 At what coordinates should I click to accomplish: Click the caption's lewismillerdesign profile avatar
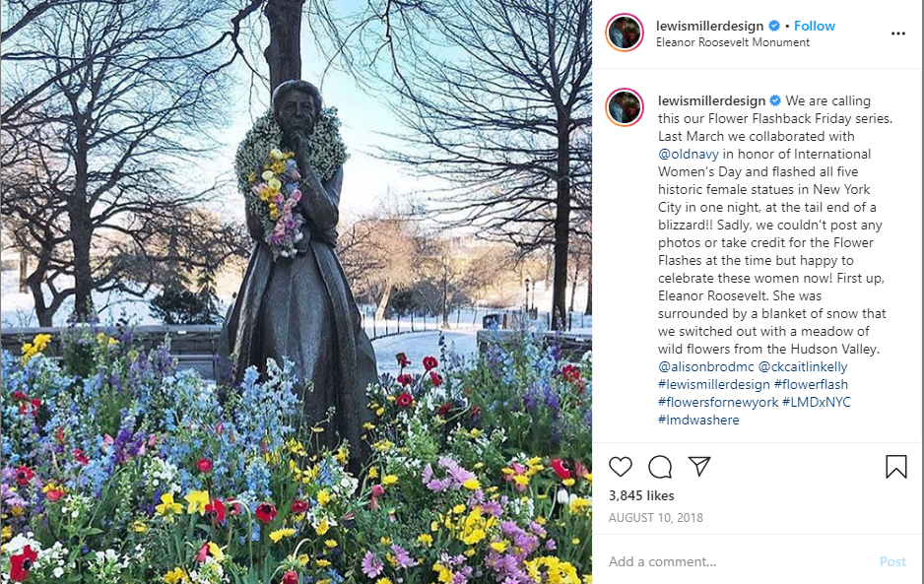click(x=625, y=108)
